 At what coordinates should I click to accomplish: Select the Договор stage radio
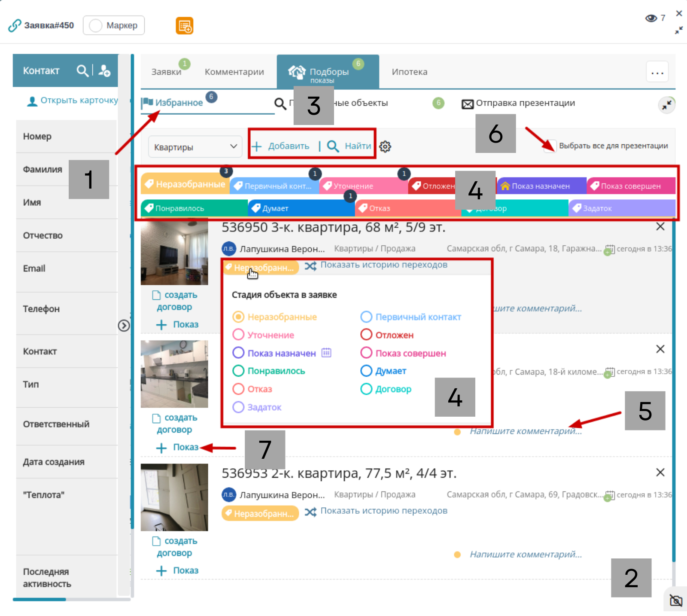[366, 389]
